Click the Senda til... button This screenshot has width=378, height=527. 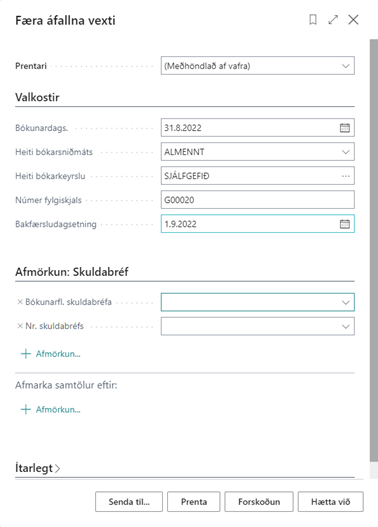tap(129, 502)
